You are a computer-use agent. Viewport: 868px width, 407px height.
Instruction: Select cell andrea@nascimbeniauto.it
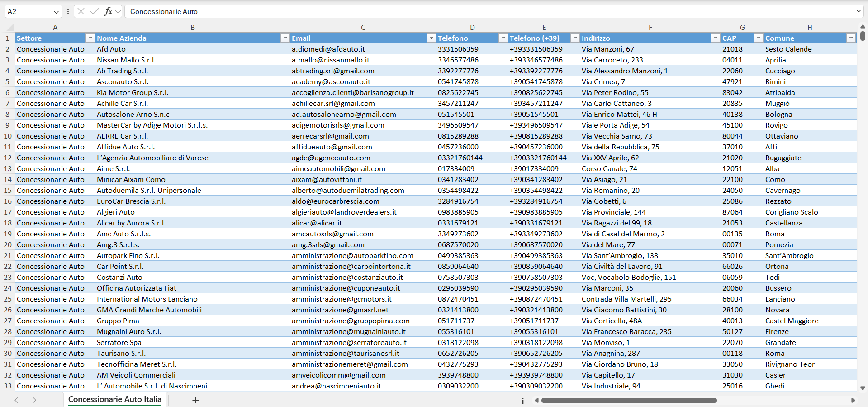click(363, 386)
